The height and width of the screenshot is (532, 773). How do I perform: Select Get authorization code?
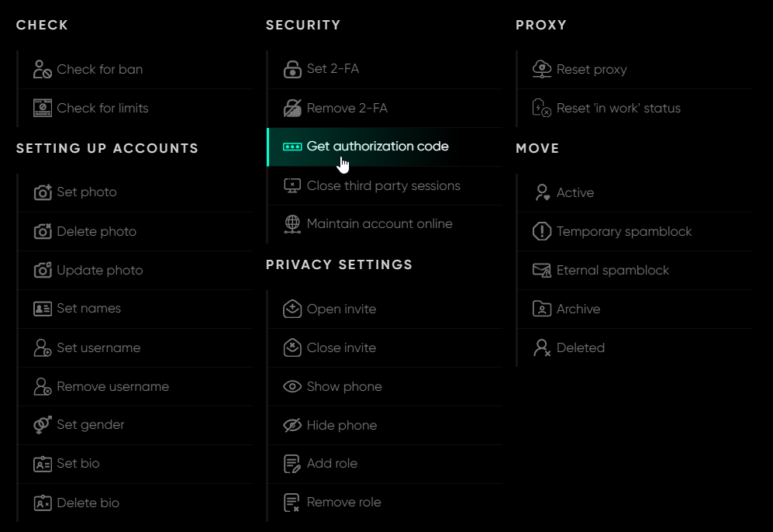point(377,147)
